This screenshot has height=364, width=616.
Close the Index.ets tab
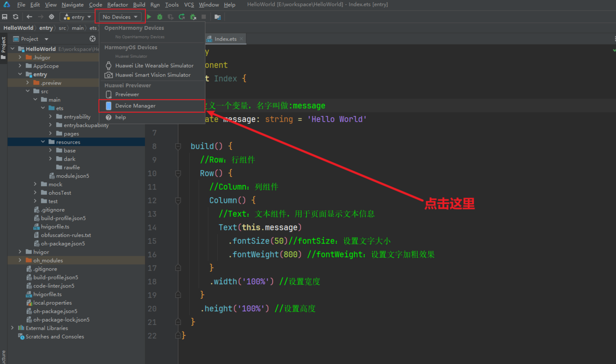click(241, 39)
